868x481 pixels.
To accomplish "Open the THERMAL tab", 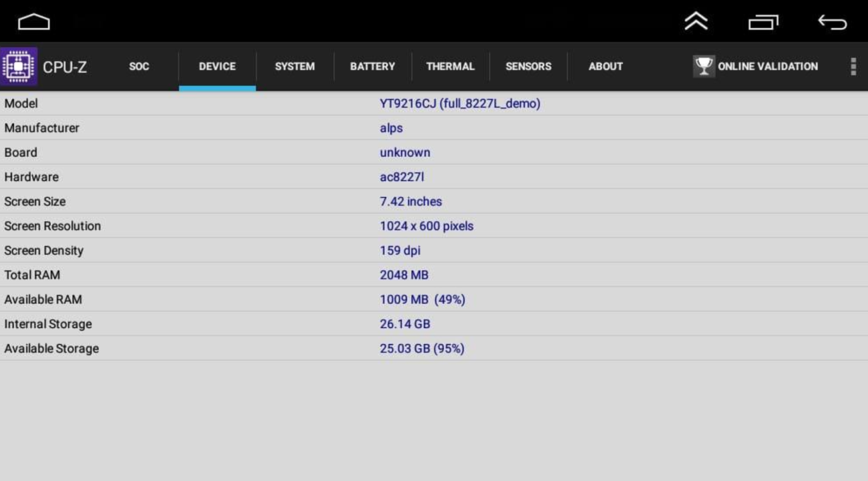I will point(450,66).
